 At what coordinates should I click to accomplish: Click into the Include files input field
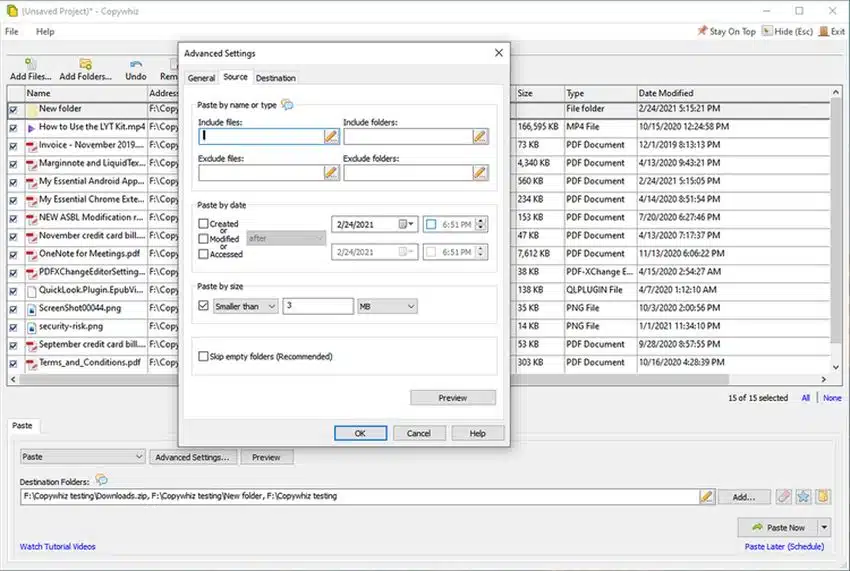point(261,136)
